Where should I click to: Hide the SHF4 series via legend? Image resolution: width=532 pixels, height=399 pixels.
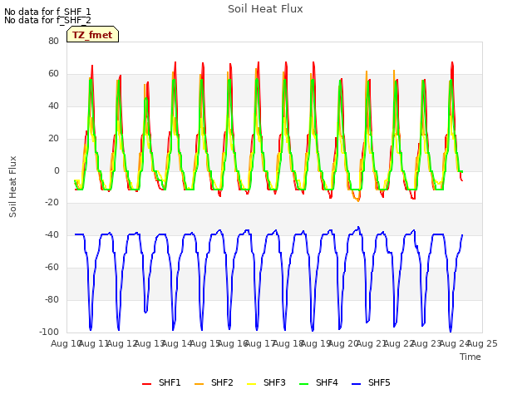tap(318, 382)
